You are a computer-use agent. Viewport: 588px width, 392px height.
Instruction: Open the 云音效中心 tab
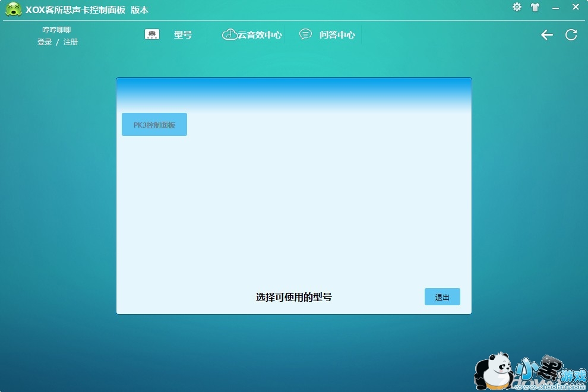(260, 35)
